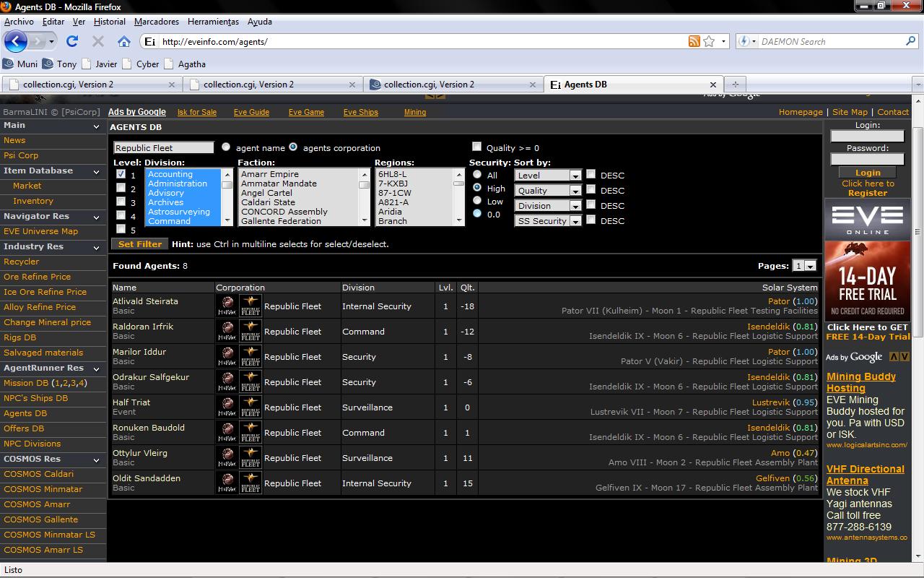Switch to the first collection.cgi tab
This screenshot has height=578, width=924.
click(x=91, y=85)
